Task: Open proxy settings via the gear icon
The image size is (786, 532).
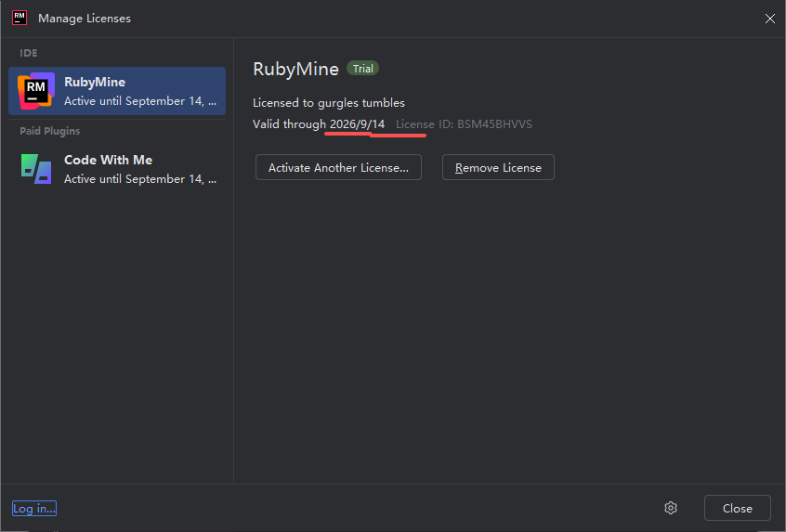Action: point(671,508)
